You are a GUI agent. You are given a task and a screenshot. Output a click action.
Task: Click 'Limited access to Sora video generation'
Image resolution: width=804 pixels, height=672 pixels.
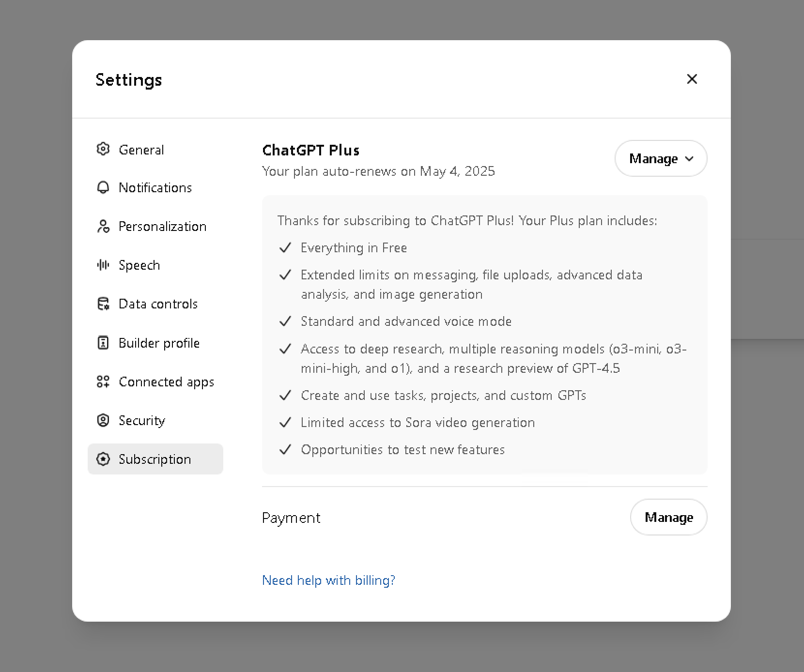417,423
